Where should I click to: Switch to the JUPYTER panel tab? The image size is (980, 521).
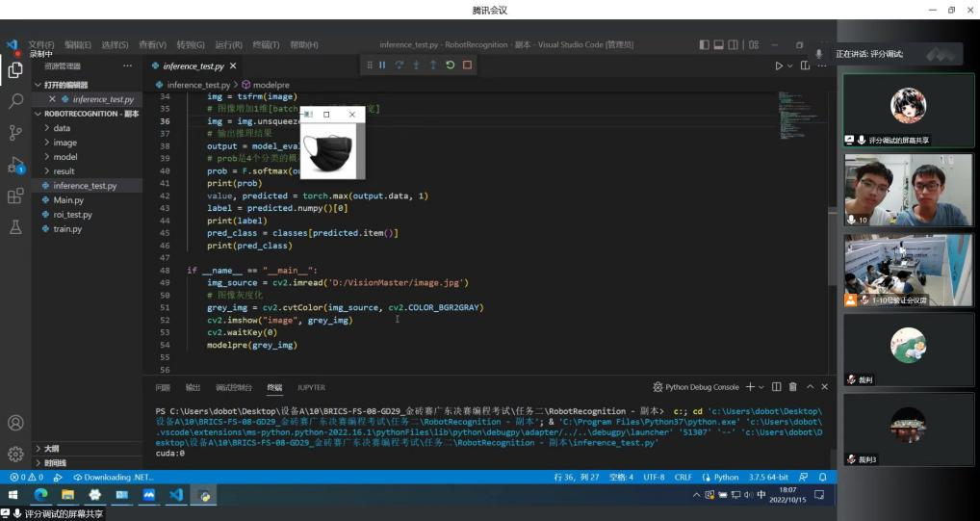click(x=311, y=387)
